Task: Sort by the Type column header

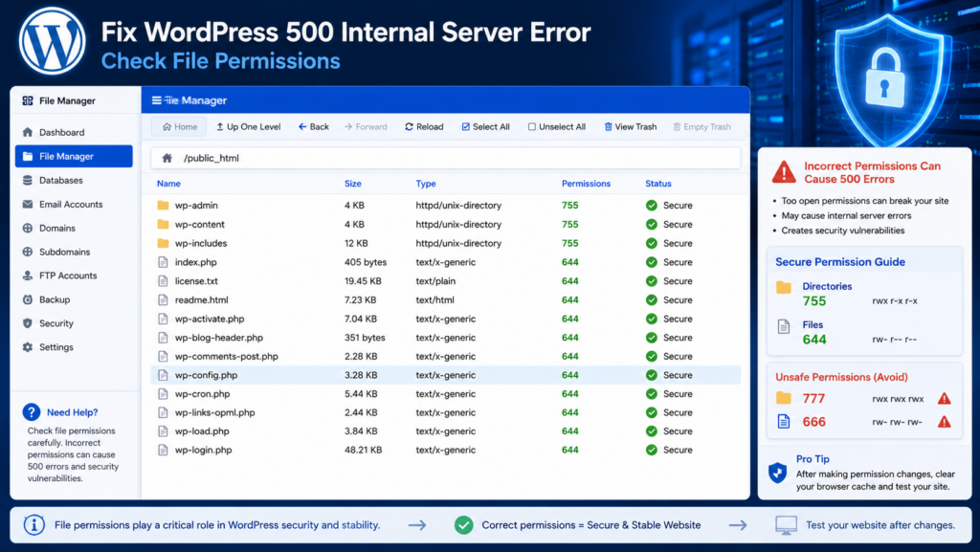Action: (426, 184)
